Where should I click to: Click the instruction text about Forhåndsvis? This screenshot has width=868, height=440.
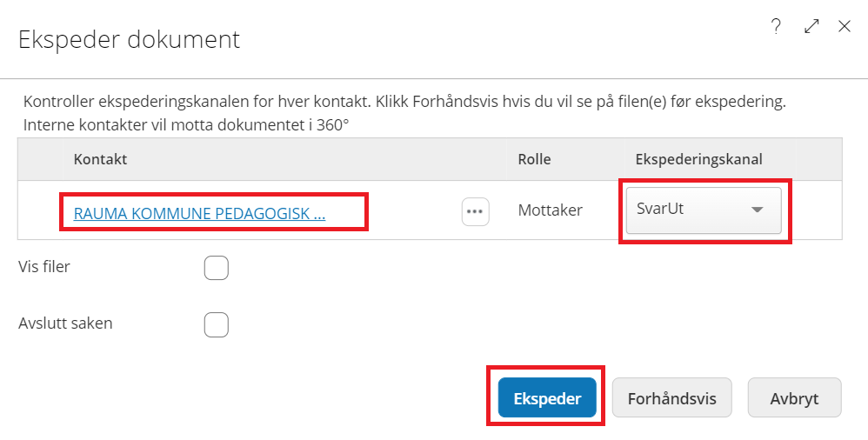[x=404, y=102]
